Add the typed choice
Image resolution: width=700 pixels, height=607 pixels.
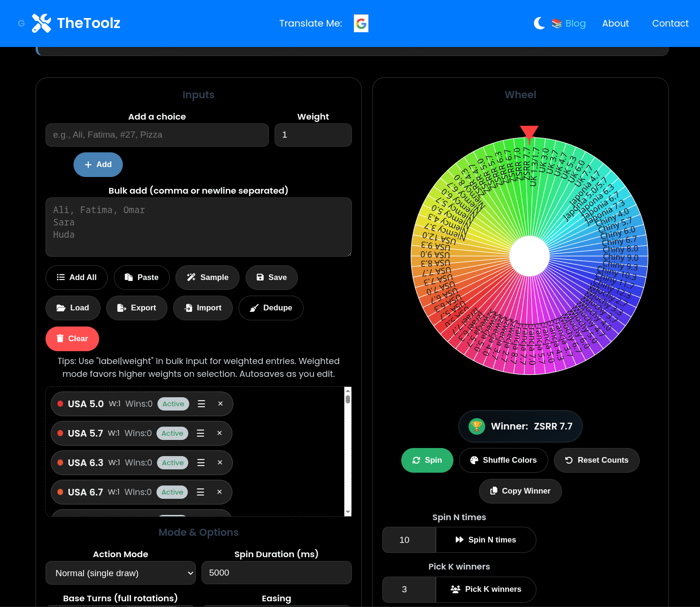click(98, 165)
